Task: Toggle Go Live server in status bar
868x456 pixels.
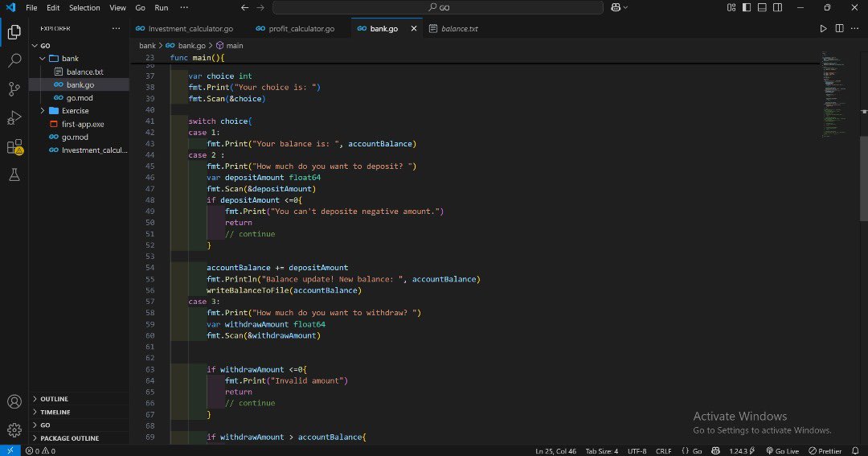Action: click(782, 451)
